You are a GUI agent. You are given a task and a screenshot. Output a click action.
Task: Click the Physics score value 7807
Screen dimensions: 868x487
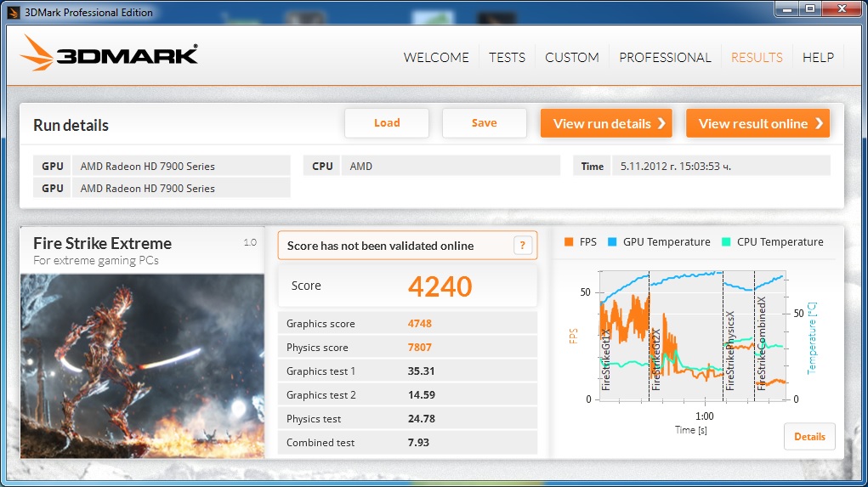420,348
